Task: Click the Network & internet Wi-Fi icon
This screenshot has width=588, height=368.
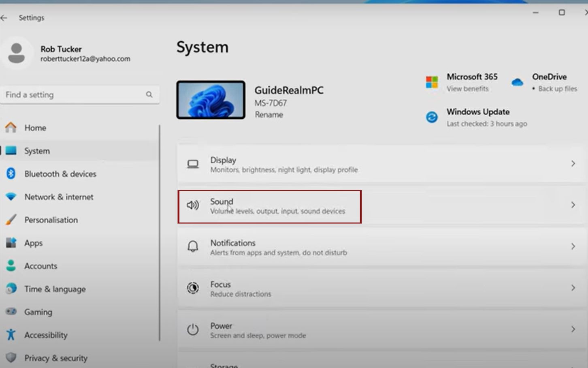Action: coord(11,197)
